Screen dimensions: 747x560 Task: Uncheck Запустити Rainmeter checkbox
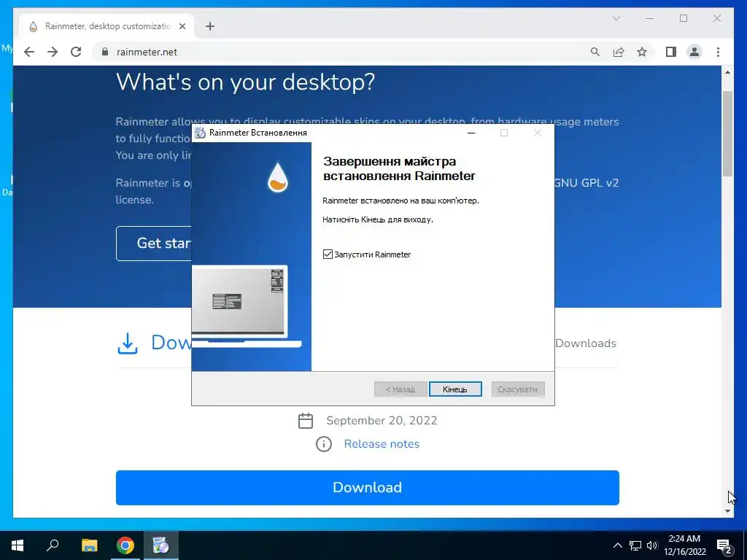tap(328, 254)
